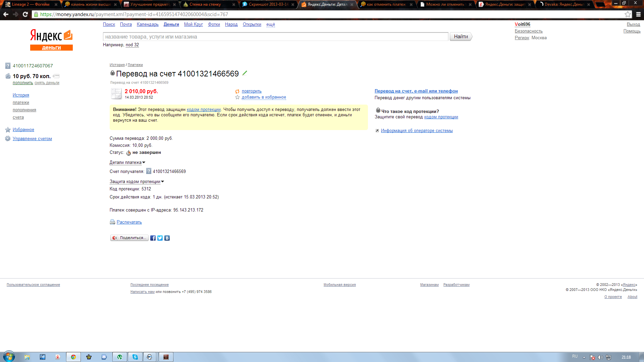The image size is (644, 362).
Task: Click 'Мобильная версия' footer link
Action: (339, 285)
